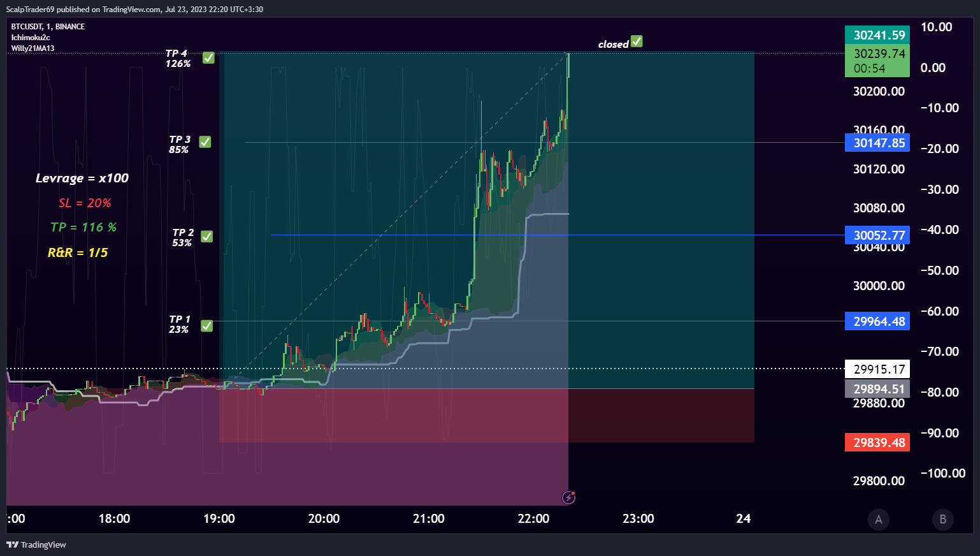Click the 21:00 time axis label
Screen dimensions: 980x556
(x=429, y=518)
